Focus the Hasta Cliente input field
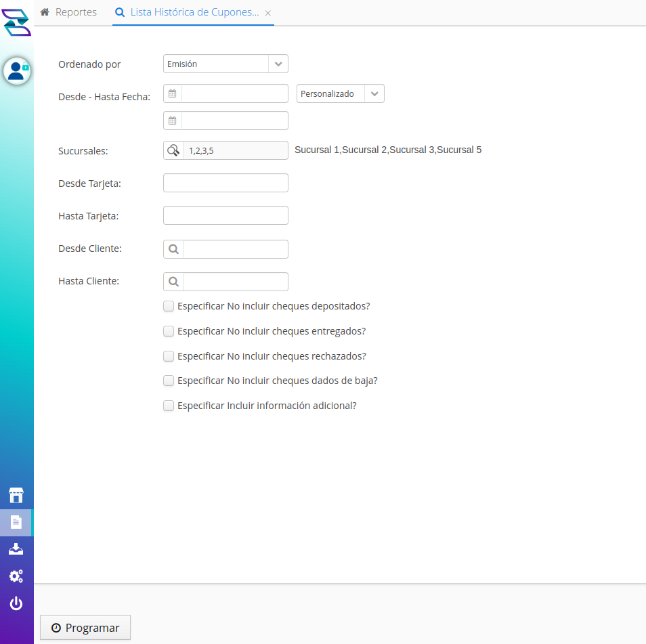Viewport: 646px width, 644px height. click(235, 282)
